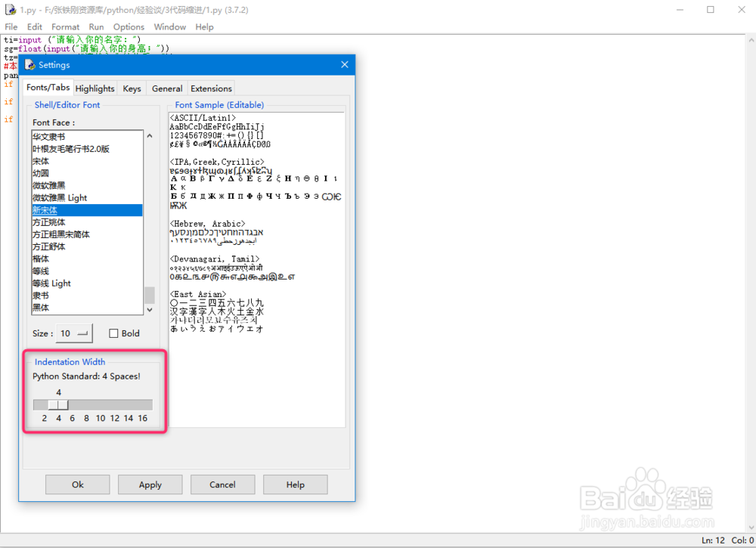Screen dimensions: 756x548
Task: Open the Run menu
Action: click(x=96, y=27)
